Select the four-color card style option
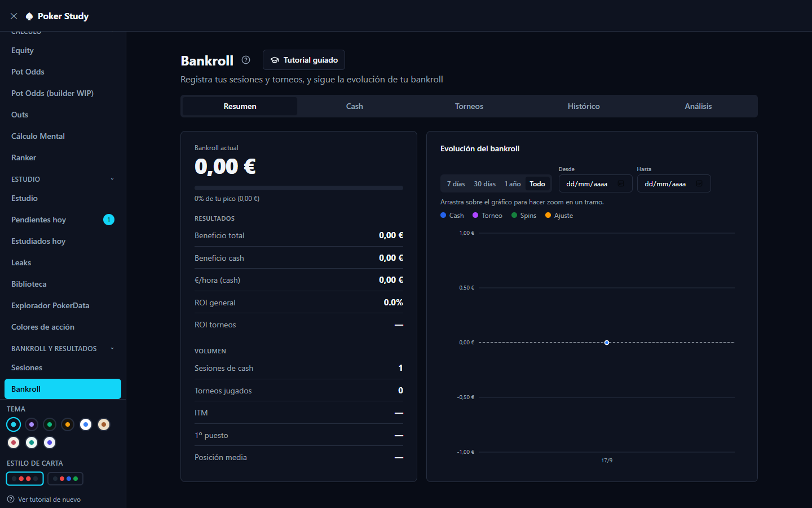812x508 pixels. (x=65, y=479)
